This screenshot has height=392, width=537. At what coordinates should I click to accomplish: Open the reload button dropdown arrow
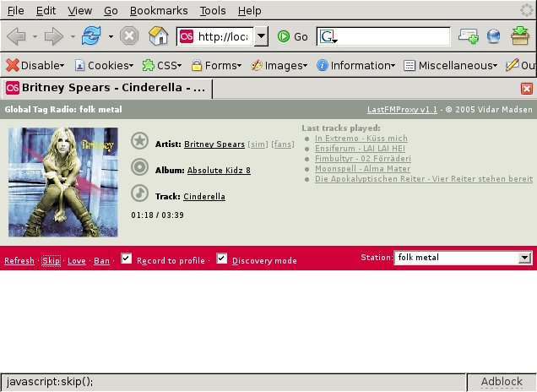coord(111,36)
